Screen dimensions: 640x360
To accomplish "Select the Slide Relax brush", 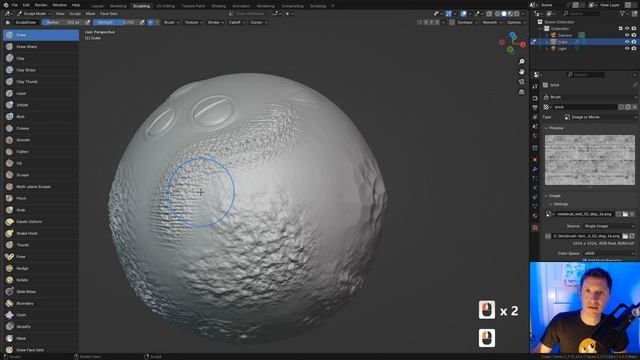I will 41,291.
